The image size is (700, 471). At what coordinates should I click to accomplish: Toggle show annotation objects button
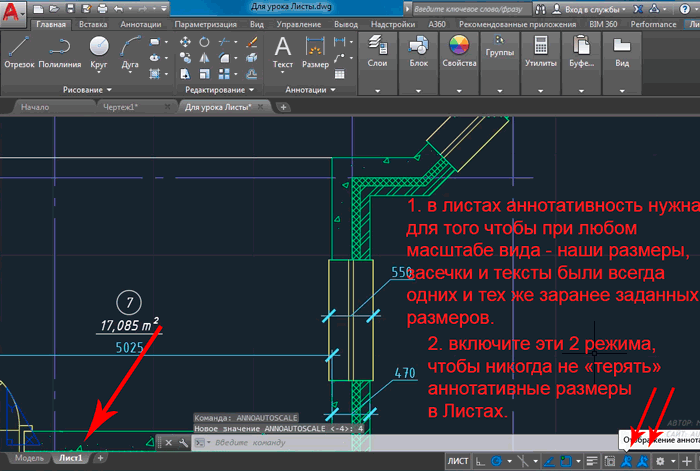(627, 461)
